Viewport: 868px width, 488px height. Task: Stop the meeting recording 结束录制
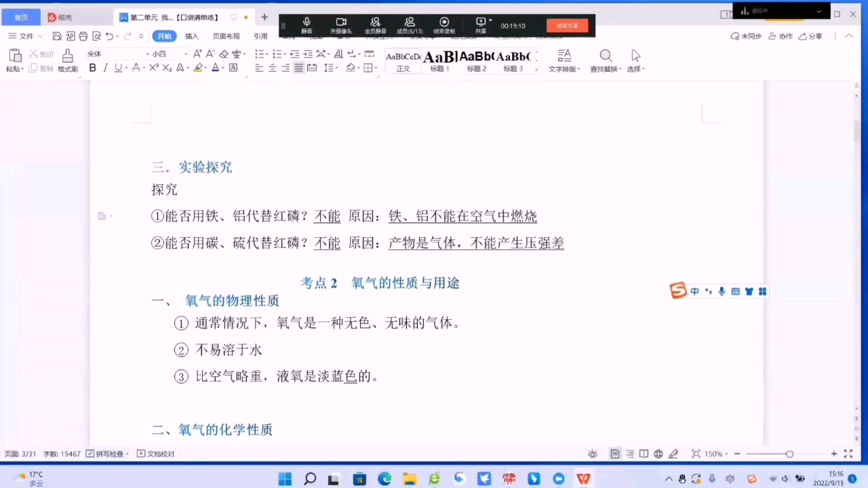point(444,25)
